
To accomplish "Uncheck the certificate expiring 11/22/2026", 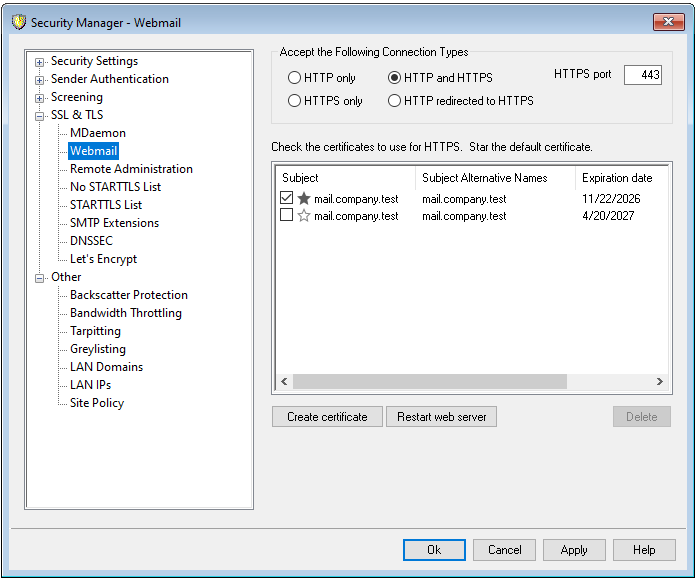I will click(287, 199).
